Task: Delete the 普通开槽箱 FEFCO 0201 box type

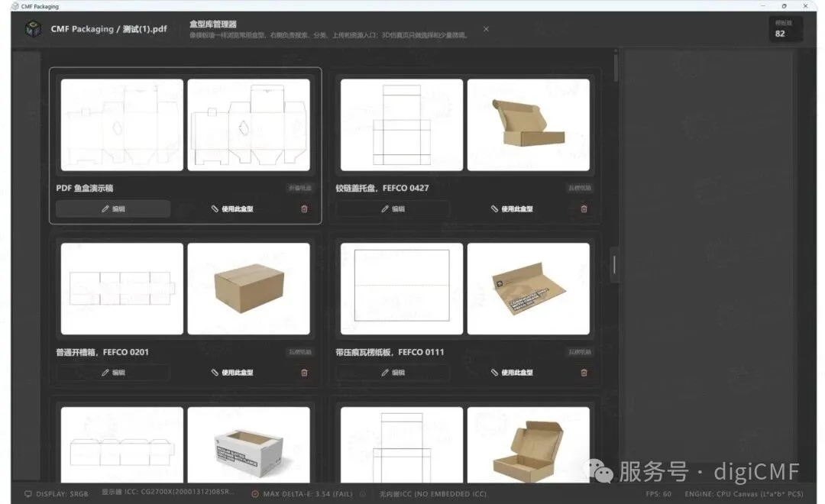Action: pos(304,373)
